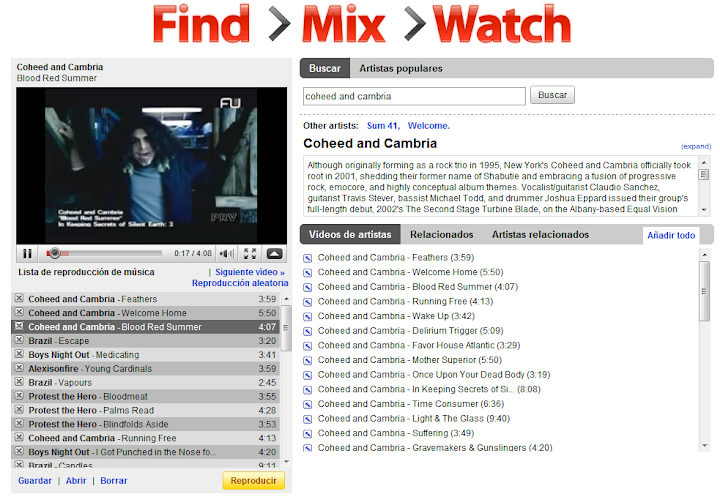Image resolution: width=720 pixels, height=497 pixels.
Task: Remove I Got Punched in the Nose playlist entry
Action: (19, 452)
